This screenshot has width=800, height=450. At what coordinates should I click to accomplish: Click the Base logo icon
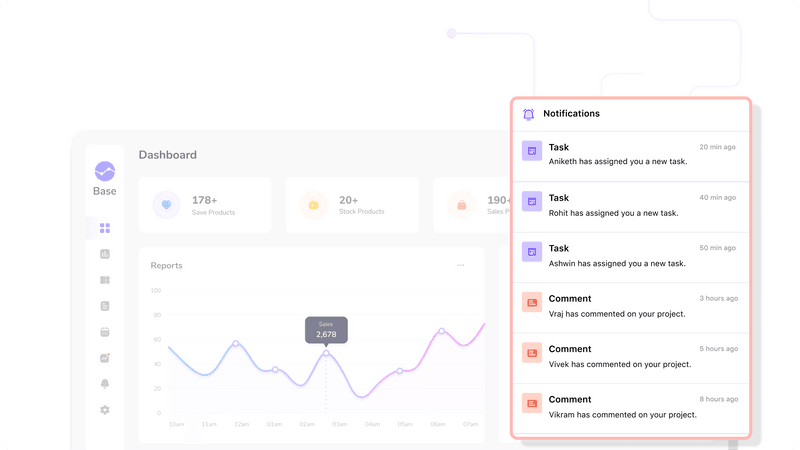tap(105, 171)
